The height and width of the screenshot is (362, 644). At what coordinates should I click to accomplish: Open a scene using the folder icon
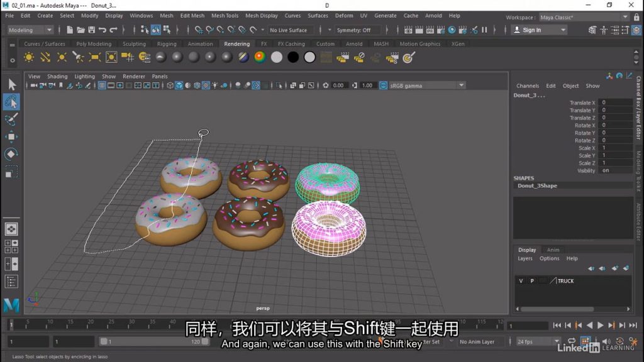pyautogui.click(x=80, y=30)
